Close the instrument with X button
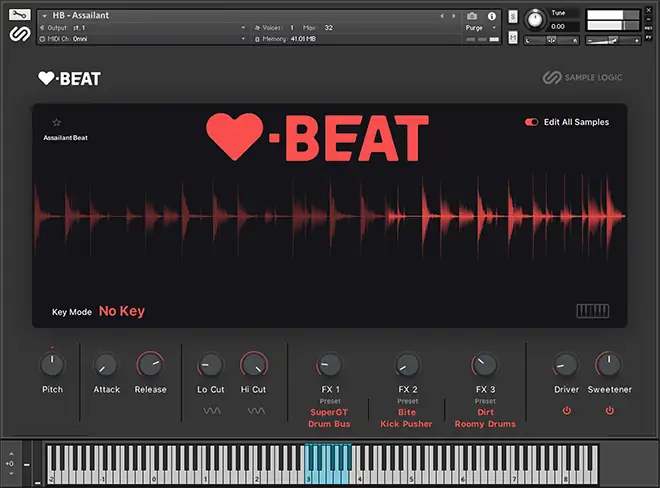Viewport: 660px width, 488px height. pyautogui.click(x=649, y=10)
